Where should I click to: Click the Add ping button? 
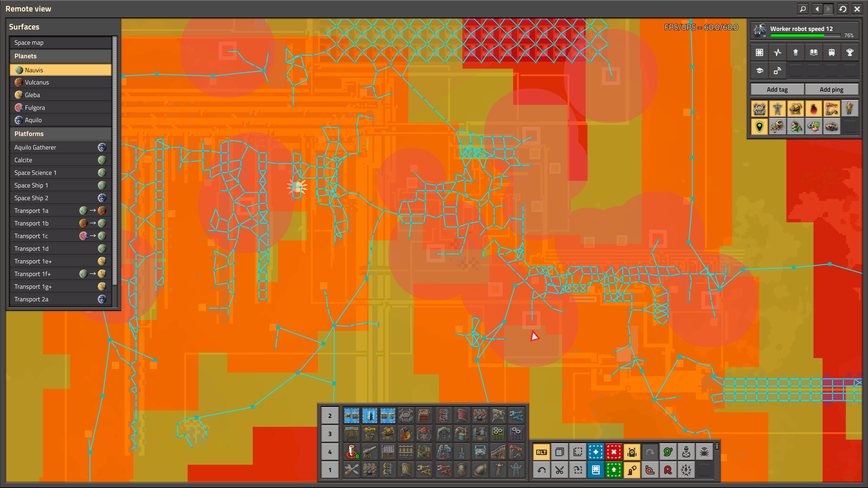coord(832,89)
